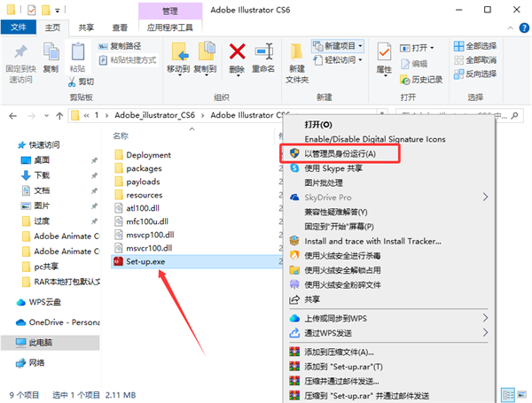Open the File (文件) tab
The height and width of the screenshot is (403, 532).
click(19, 27)
